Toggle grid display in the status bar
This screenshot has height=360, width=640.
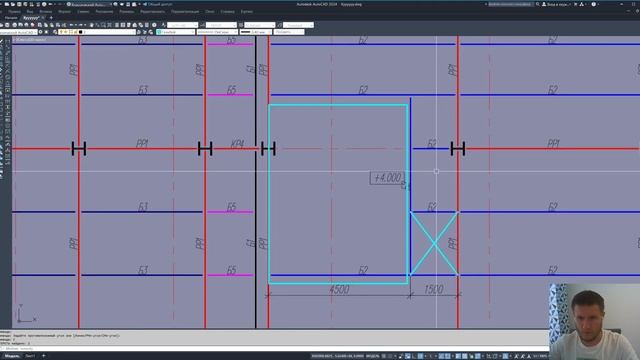(x=384, y=356)
